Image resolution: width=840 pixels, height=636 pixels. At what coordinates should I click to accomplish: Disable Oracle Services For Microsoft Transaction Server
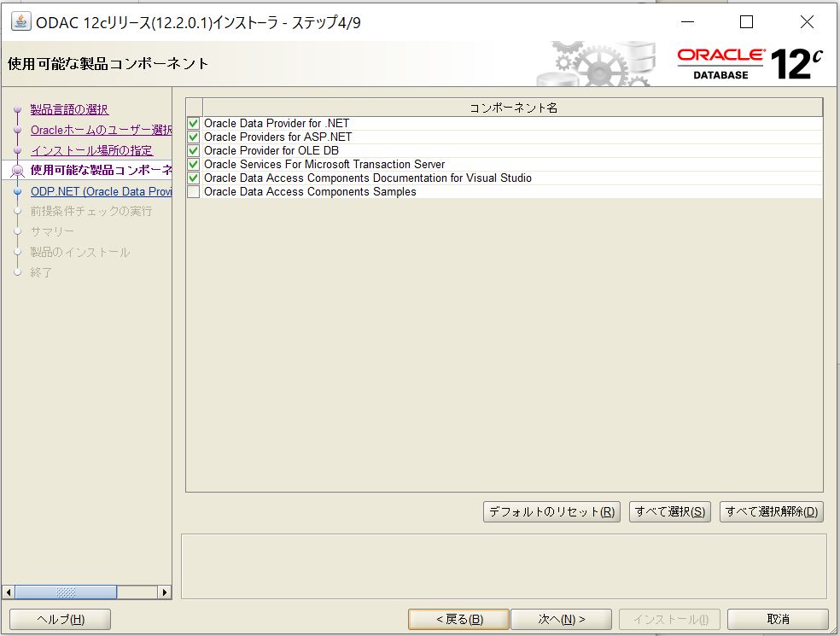(x=194, y=165)
